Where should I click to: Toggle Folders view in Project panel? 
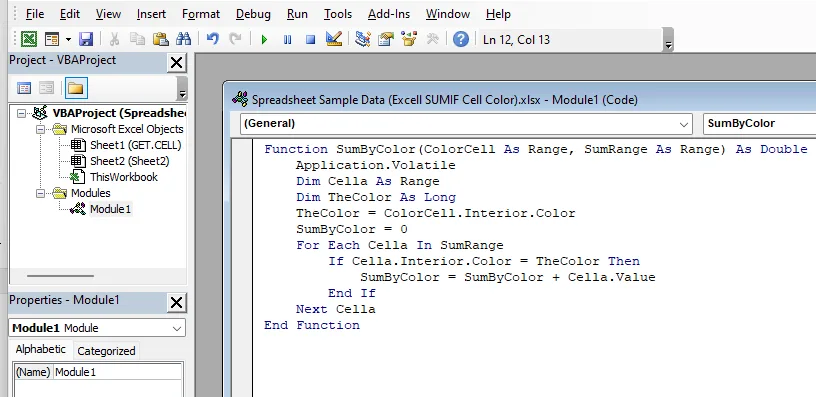click(76, 88)
